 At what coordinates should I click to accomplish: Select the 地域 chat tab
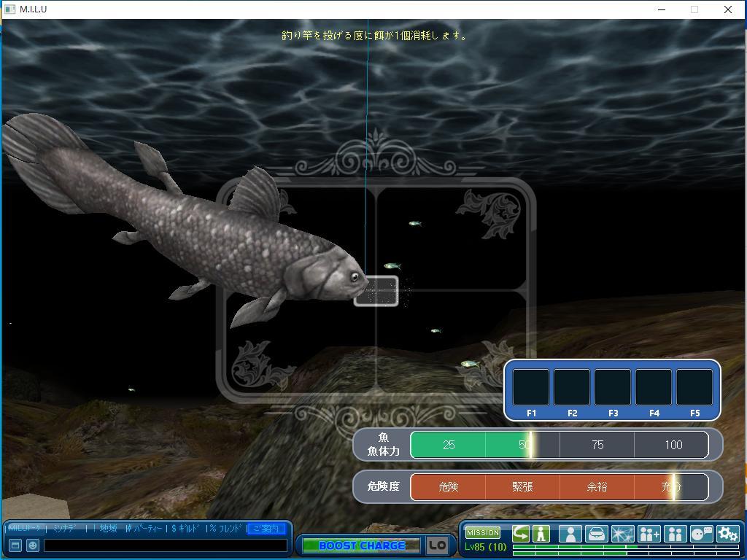pyautogui.click(x=108, y=529)
